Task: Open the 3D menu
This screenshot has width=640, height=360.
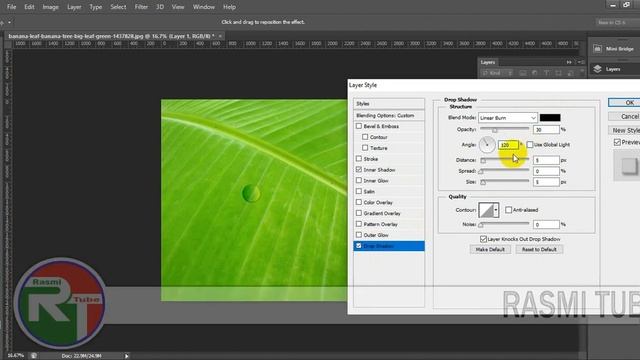Action: (x=160, y=7)
